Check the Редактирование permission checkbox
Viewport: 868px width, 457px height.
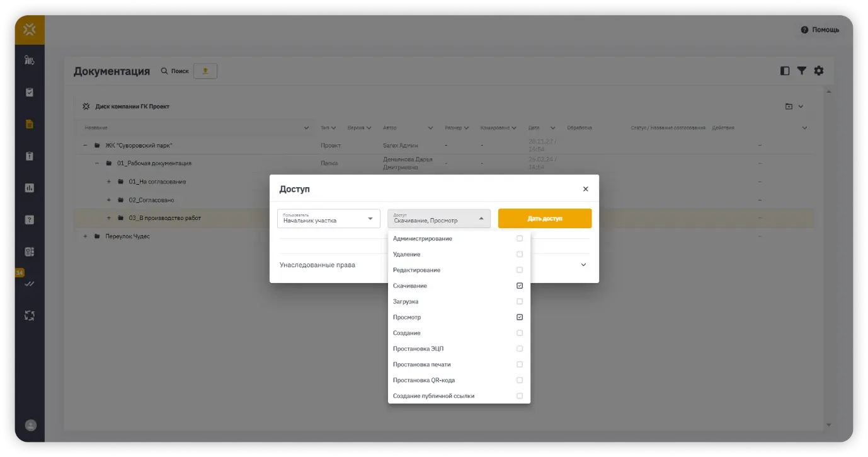[519, 270]
